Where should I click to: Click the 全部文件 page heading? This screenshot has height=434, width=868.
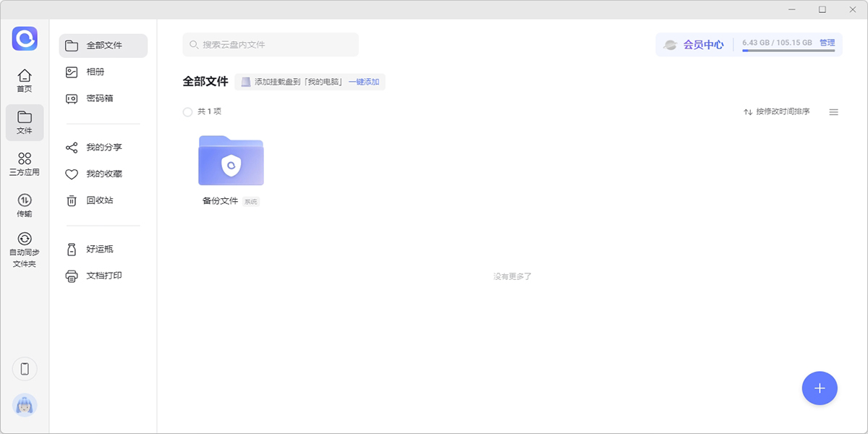[x=205, y=81]
